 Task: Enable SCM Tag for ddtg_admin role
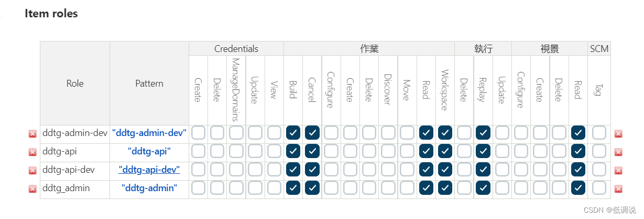[599, 189]
